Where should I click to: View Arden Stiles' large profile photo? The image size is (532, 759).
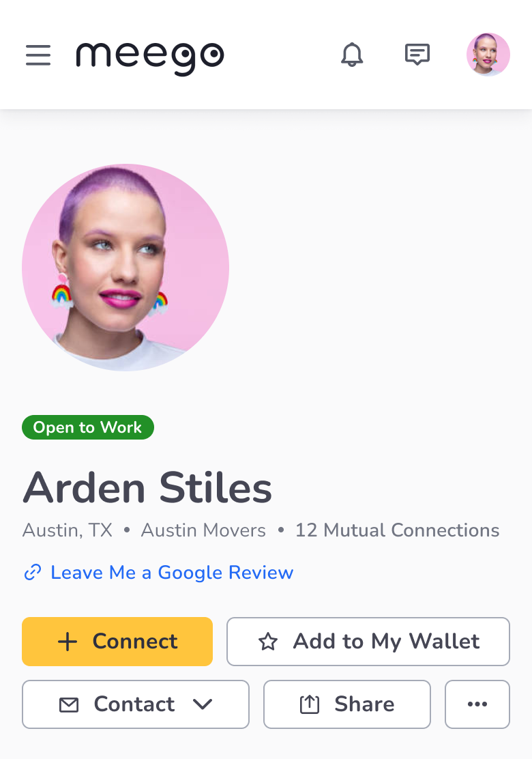(125, 268)
